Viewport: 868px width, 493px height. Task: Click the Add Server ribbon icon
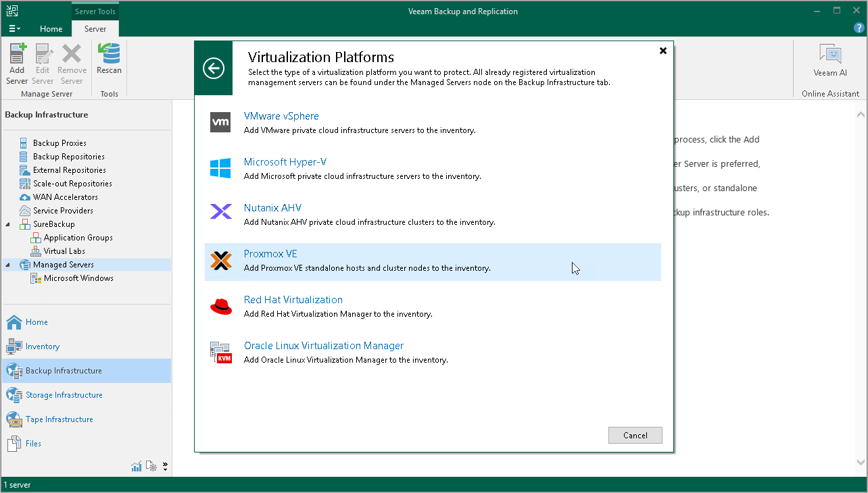17,54
